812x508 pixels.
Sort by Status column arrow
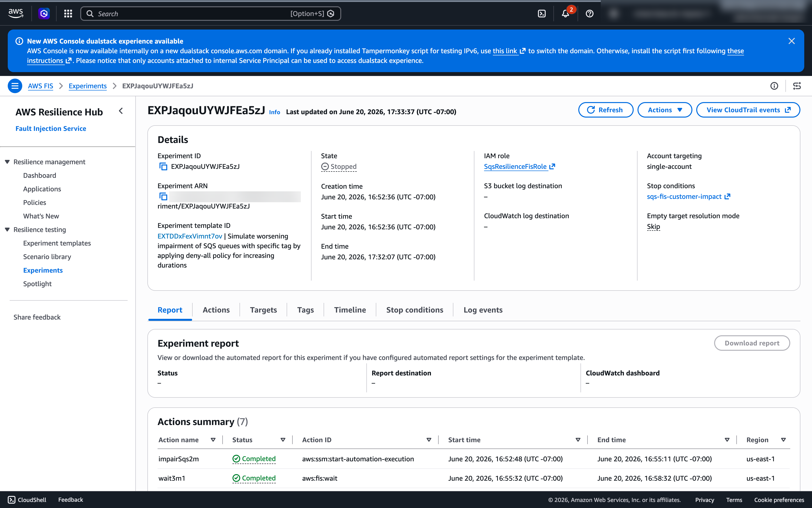283,440
